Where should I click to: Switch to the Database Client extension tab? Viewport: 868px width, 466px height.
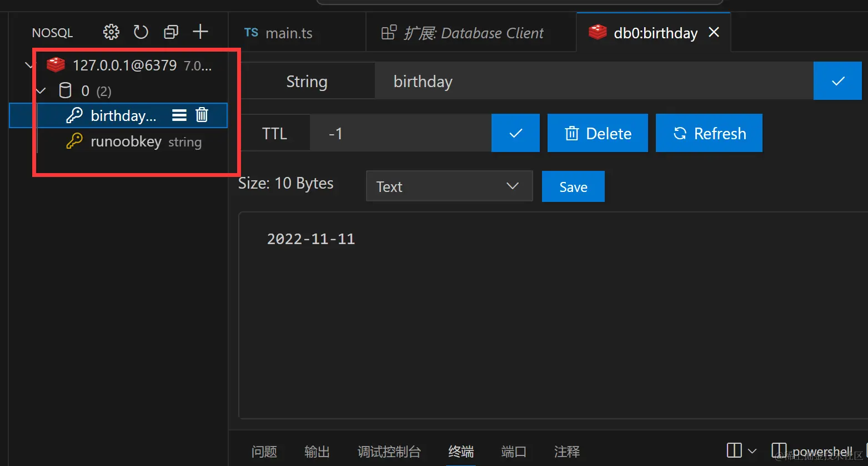click(x=471, y=33)
